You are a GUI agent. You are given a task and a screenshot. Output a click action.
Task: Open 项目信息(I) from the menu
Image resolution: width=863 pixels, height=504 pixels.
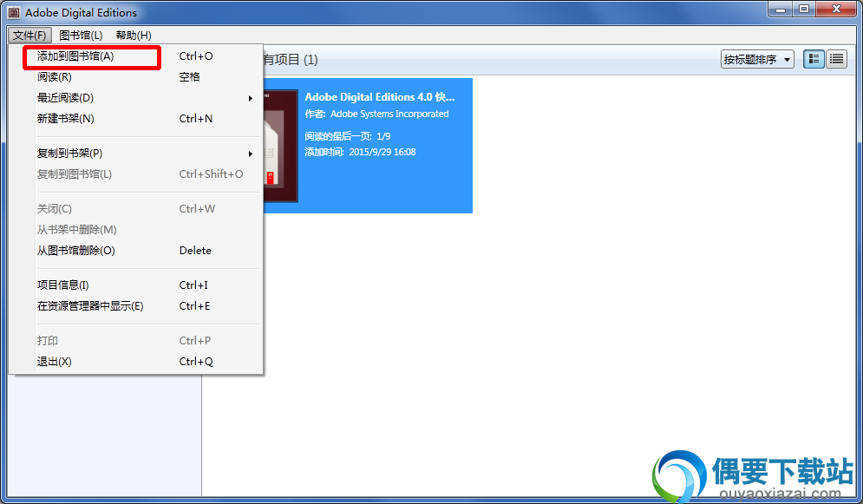(x=135, y=285)
